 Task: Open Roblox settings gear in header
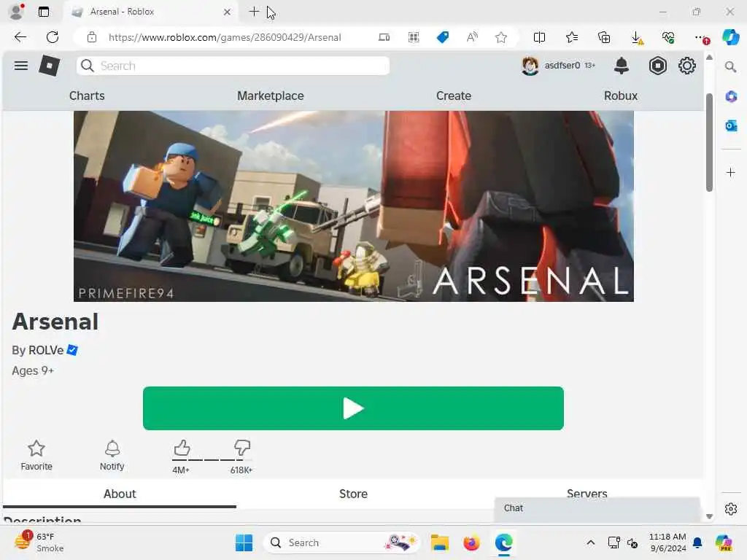point(687,66)
